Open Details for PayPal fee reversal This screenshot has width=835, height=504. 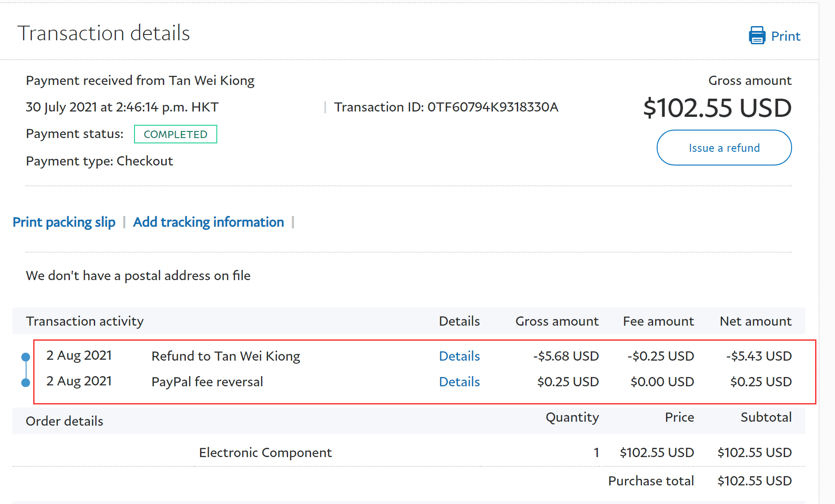[x=459, y=382]
